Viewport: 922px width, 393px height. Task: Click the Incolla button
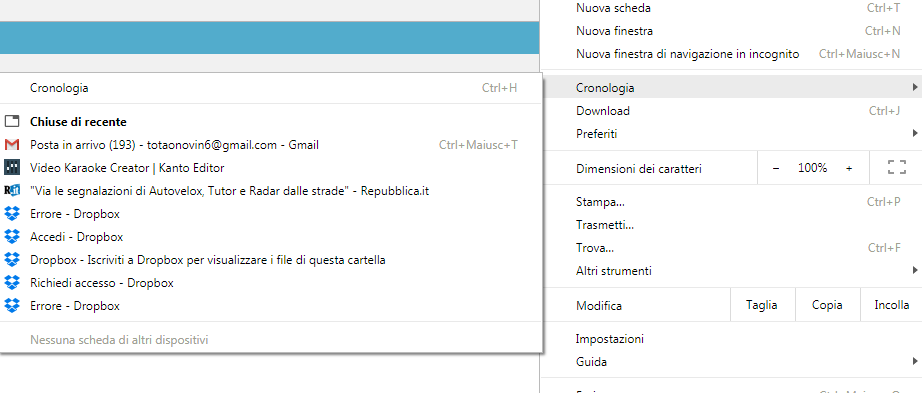pos(891,305)
